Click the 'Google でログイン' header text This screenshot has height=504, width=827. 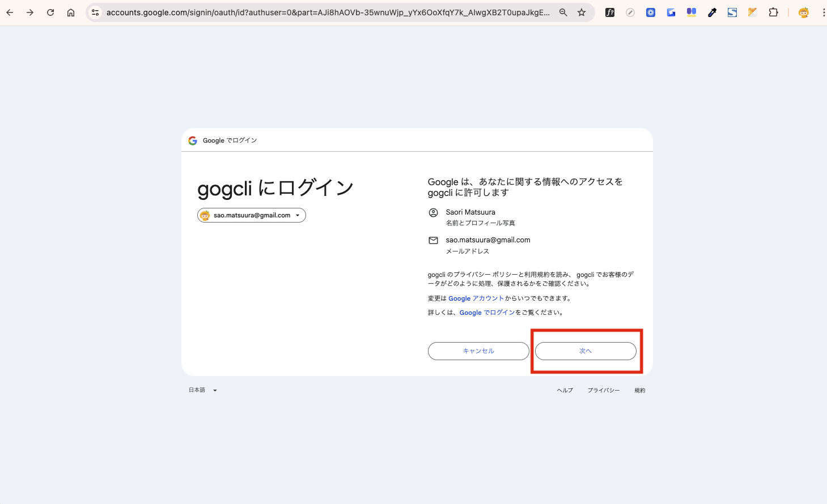point(230,140)
